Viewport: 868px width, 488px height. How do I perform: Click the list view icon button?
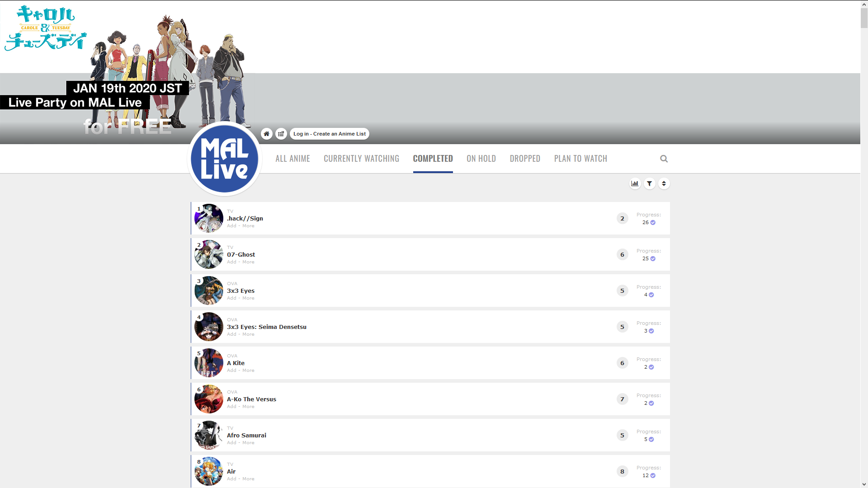[x=281, y=134]
